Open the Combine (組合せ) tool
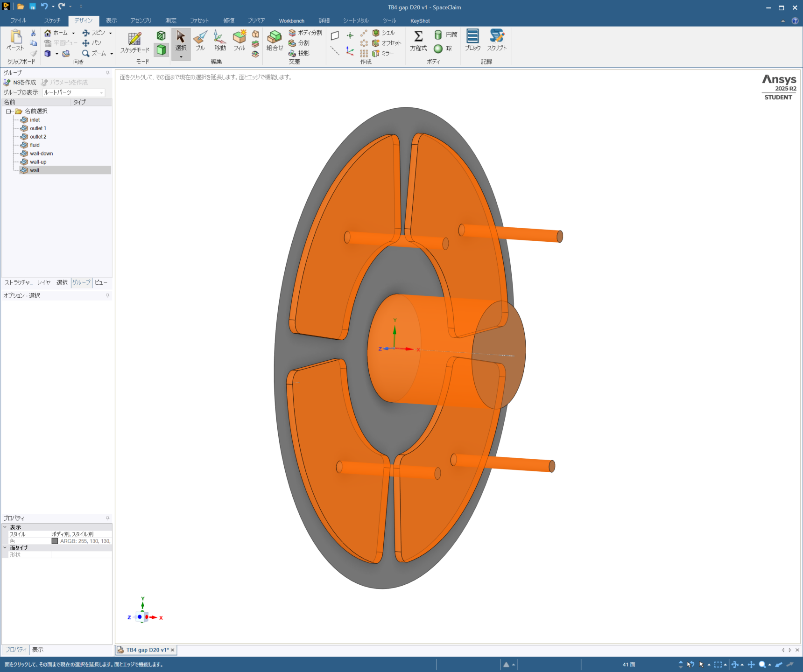The height and width of the screenshot is (672, 803). pyautogui.click(x=275, y=40)
